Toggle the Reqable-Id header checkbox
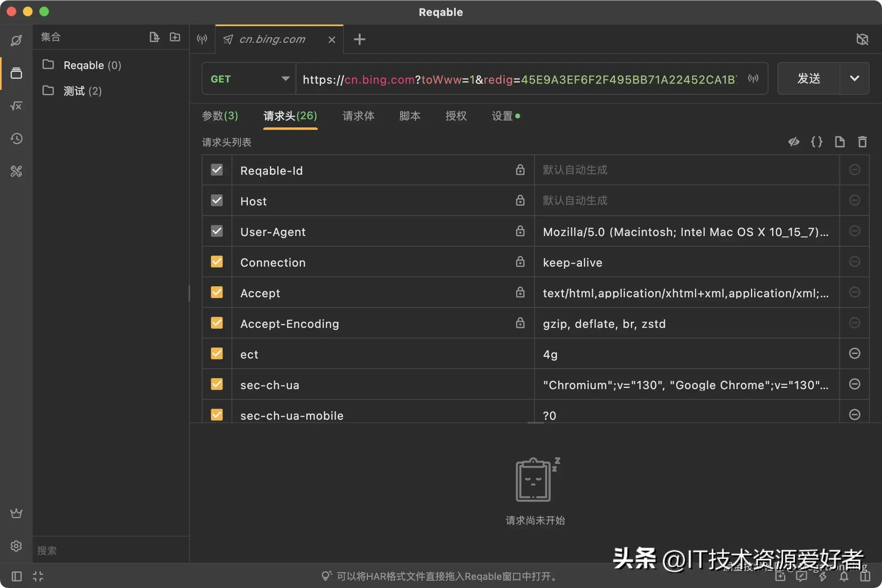 [217, 170]
